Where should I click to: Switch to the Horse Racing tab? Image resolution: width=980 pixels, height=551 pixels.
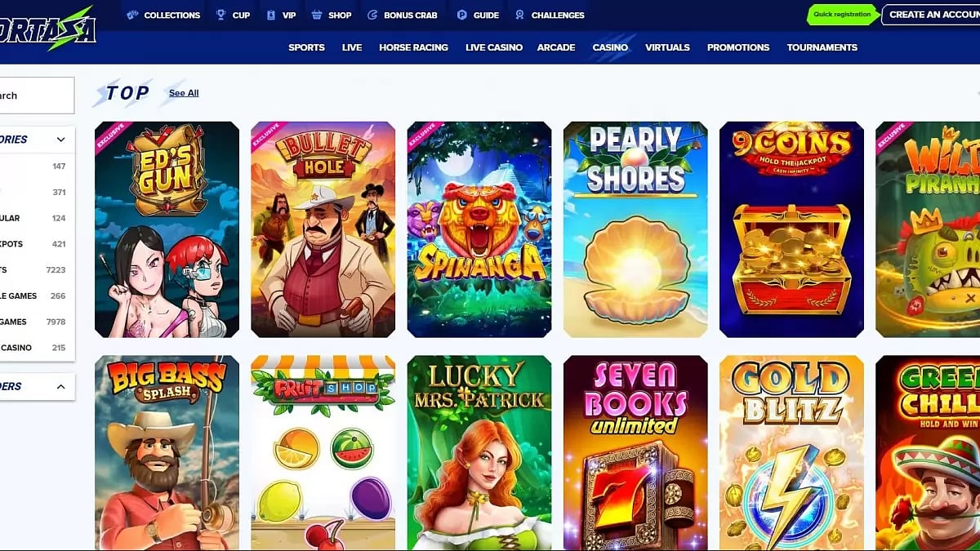pyautogui.click(x=413, y=47)
